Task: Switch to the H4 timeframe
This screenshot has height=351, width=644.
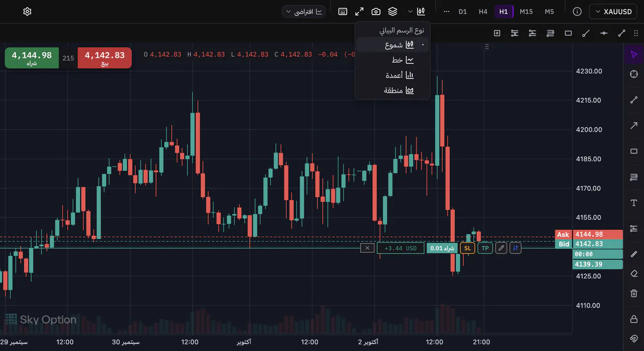Action: pyautogui.click(x=483, y=12)
